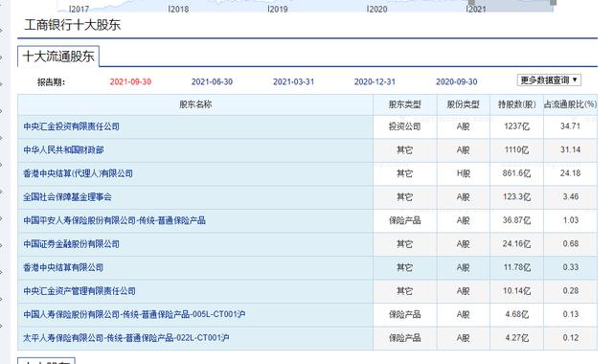
Task: Click the 0.28 percentage cell
Action: (571, 290)
